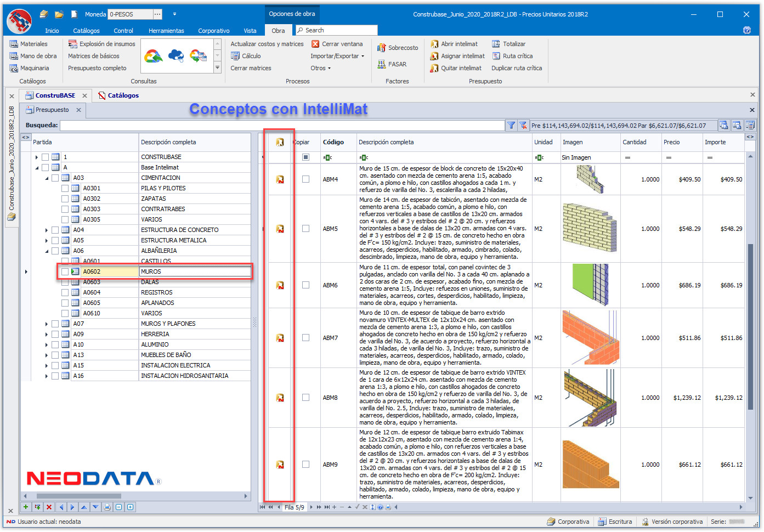Collapse partida A06 ALBAÑILERIA

coord(47,251)
